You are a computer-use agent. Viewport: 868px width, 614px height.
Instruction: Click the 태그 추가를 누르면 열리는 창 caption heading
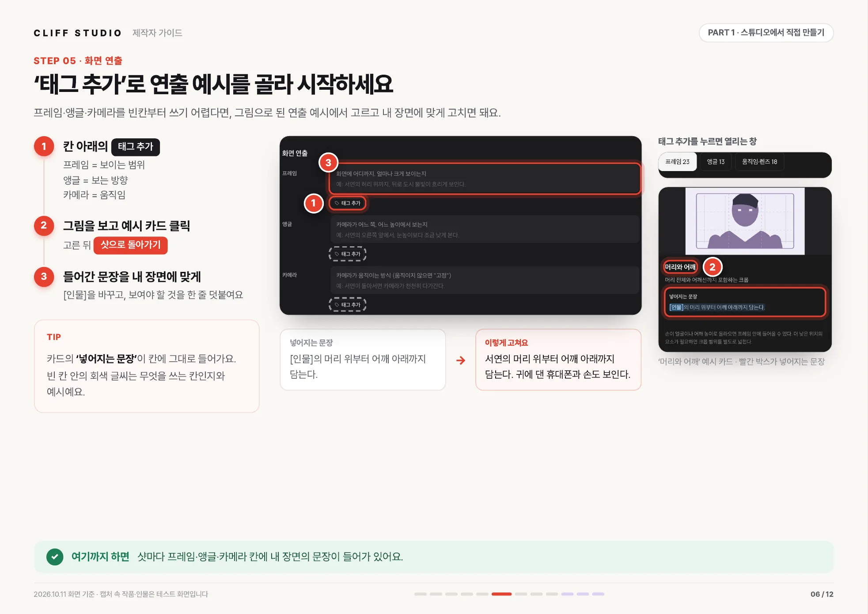[x=707, y=141]
